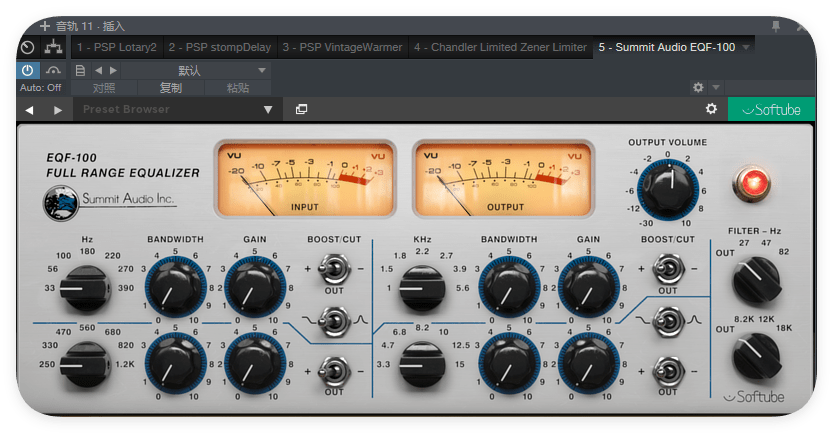The width and height of the screenshot is (833, 433).
Task: Click the high-cut filter knob 8.2K/12K/18K
Action: point(756,356)
